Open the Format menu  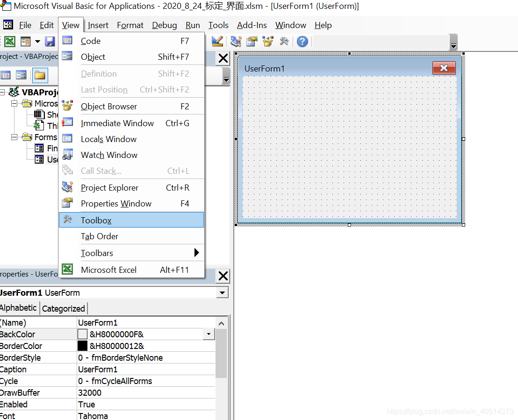tap(130, 25)
